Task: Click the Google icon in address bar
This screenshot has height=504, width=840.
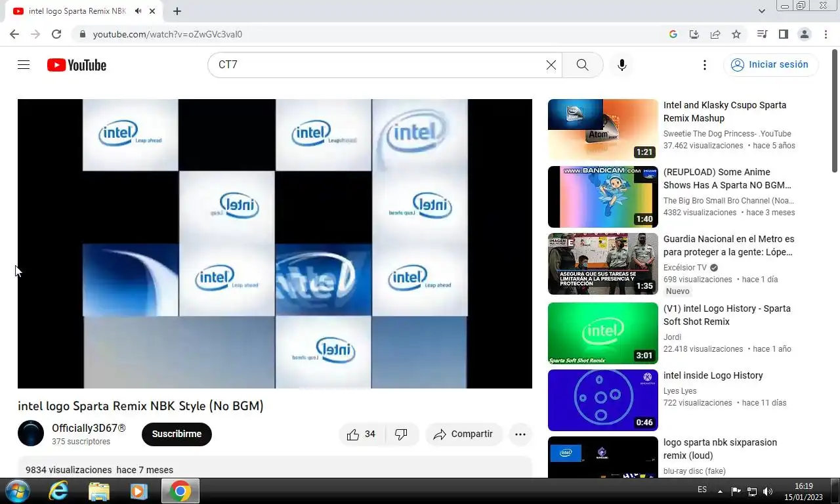Action: coord(673,34)
